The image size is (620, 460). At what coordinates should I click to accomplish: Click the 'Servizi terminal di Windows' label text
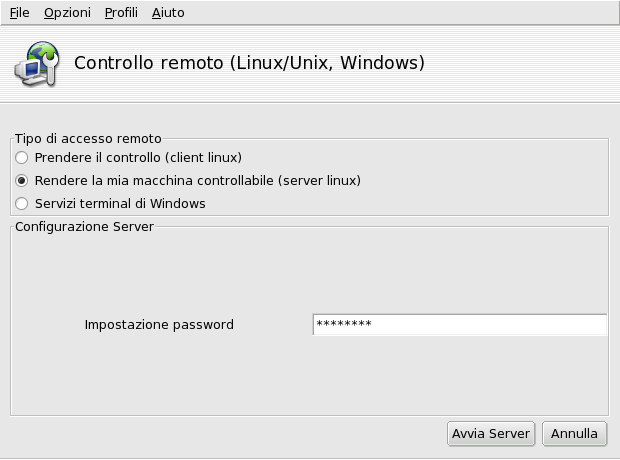click(x=120, y=204)
